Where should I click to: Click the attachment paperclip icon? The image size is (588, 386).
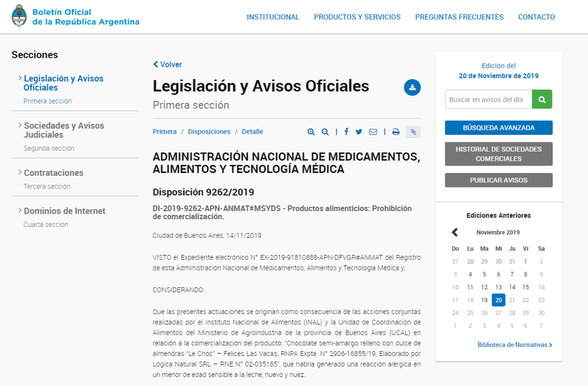coord(413,132)
